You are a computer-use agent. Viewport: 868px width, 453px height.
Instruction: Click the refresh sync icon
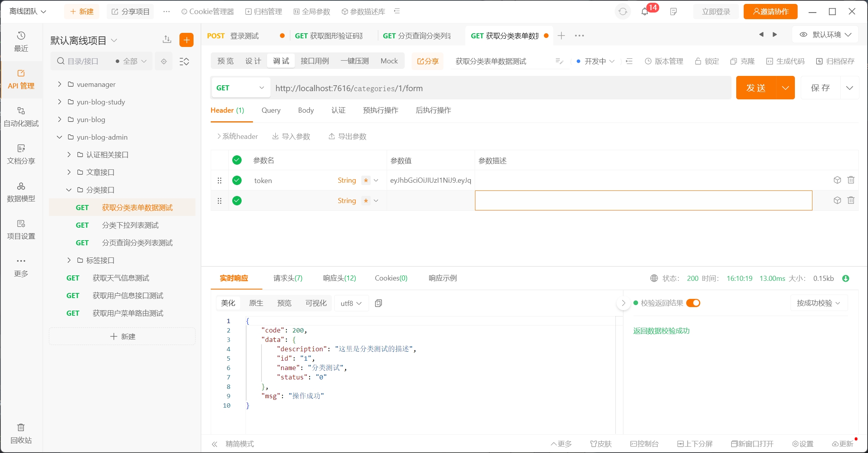623,12
